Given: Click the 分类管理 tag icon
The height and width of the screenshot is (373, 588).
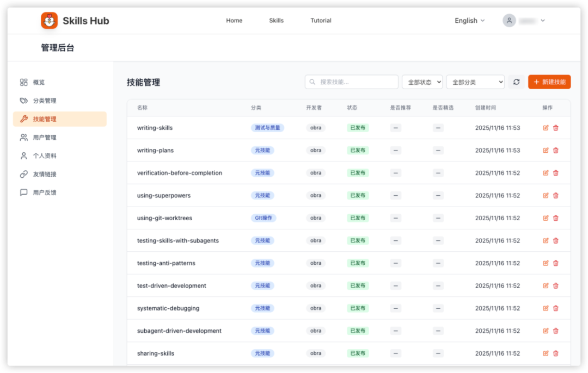Looking at the screenshot, I should pos(23,101).
